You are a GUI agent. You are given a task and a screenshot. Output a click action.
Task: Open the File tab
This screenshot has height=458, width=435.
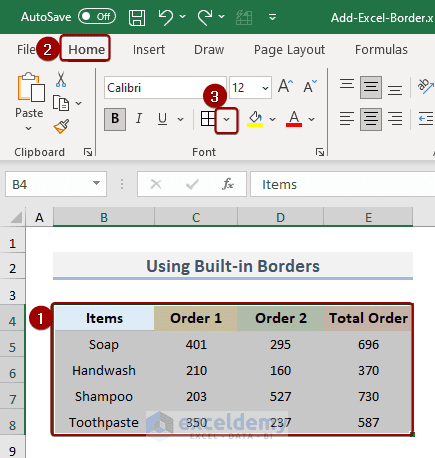point(26,50)
